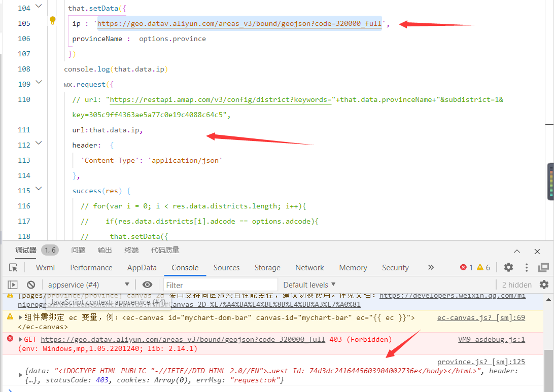Click 'application/json' text on line 113

click(185, 160)
